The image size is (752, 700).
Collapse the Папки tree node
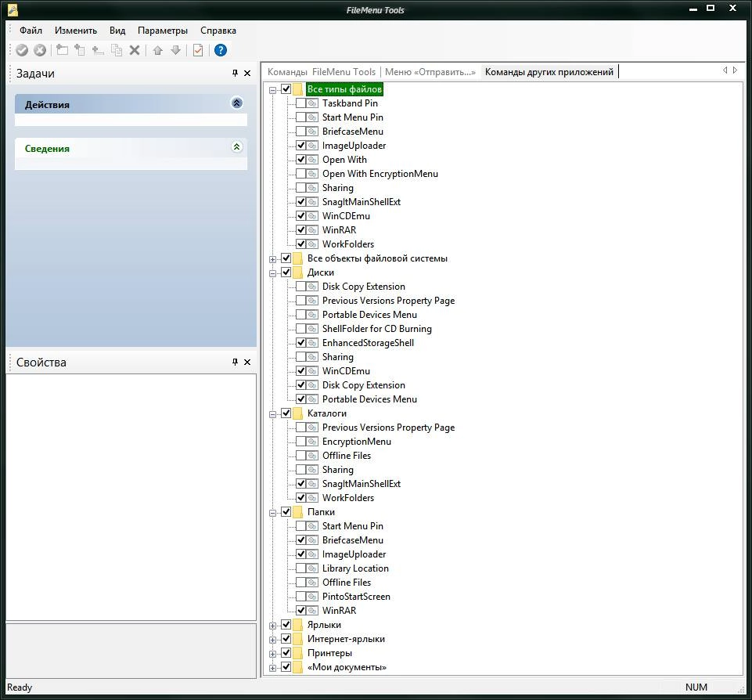pos(273,512)
